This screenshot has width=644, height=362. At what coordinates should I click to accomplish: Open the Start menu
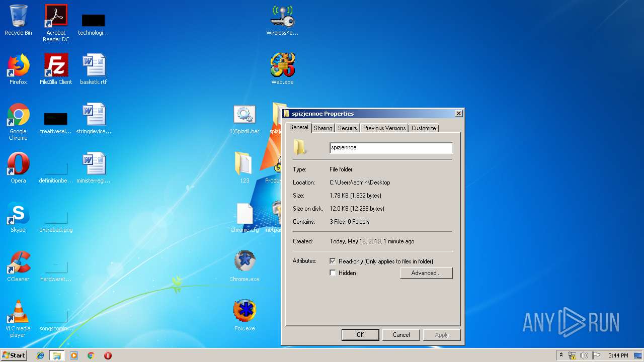pyautogui.click(x=14, y=355)
